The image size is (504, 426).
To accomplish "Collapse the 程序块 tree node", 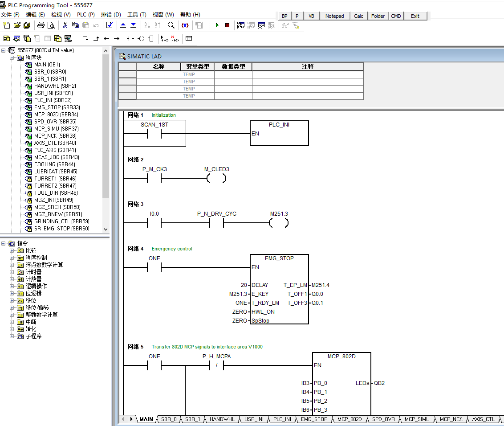I will (12, 57).
